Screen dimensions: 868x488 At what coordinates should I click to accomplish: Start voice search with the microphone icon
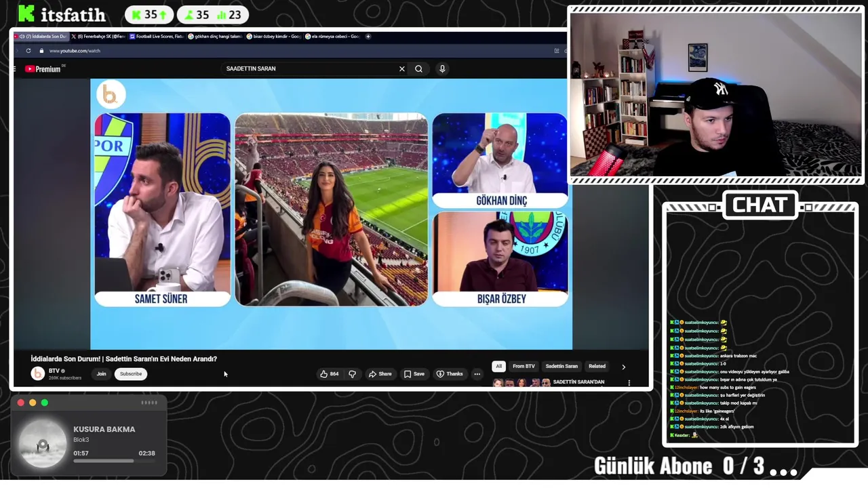[x=442, y=68]
